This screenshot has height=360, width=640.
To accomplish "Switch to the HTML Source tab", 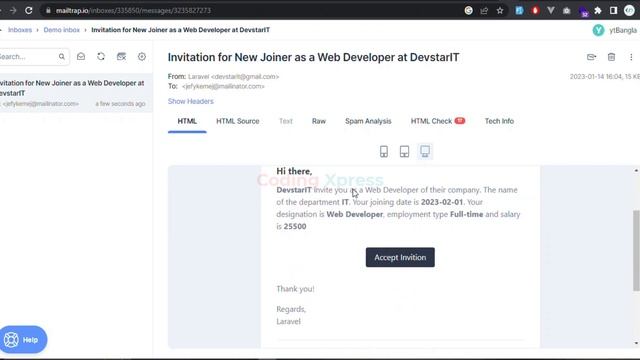I will 238,121.
